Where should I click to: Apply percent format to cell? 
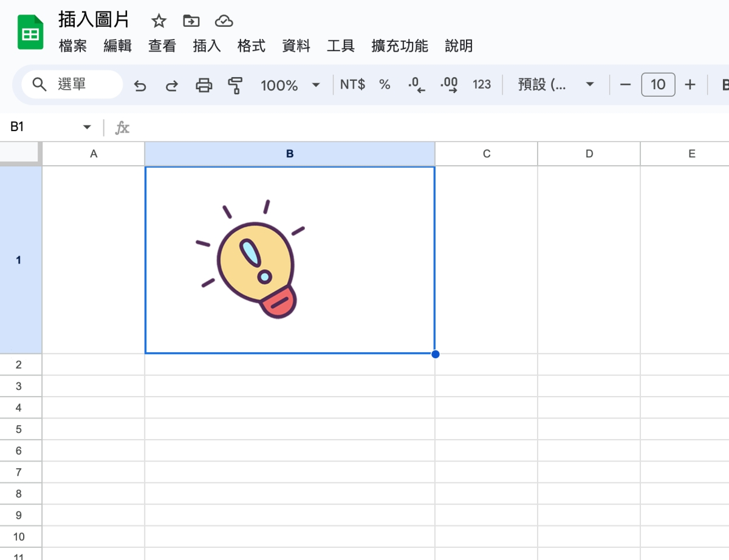point(385,85)
